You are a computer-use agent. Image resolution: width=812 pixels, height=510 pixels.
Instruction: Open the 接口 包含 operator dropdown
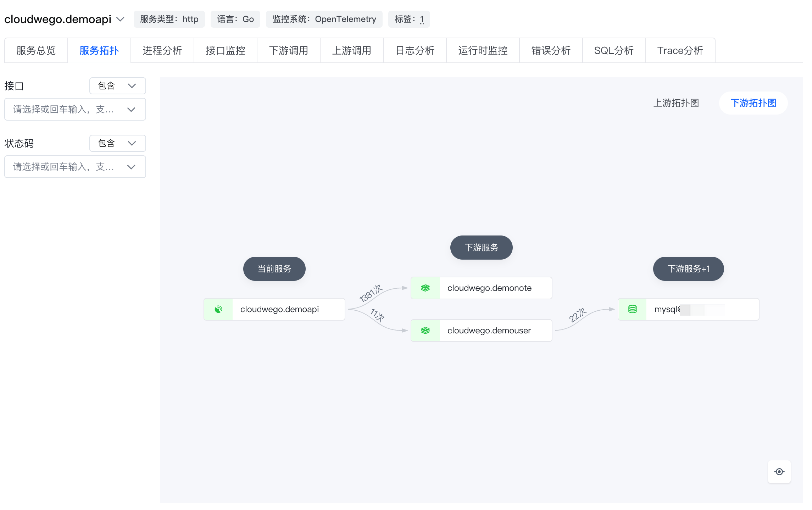(117, 86)
